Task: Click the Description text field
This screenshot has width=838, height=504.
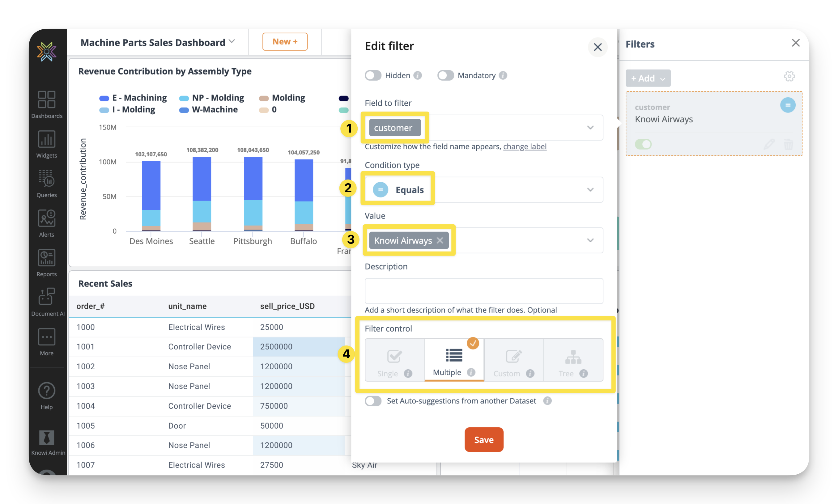Action: tap(483, 291)
